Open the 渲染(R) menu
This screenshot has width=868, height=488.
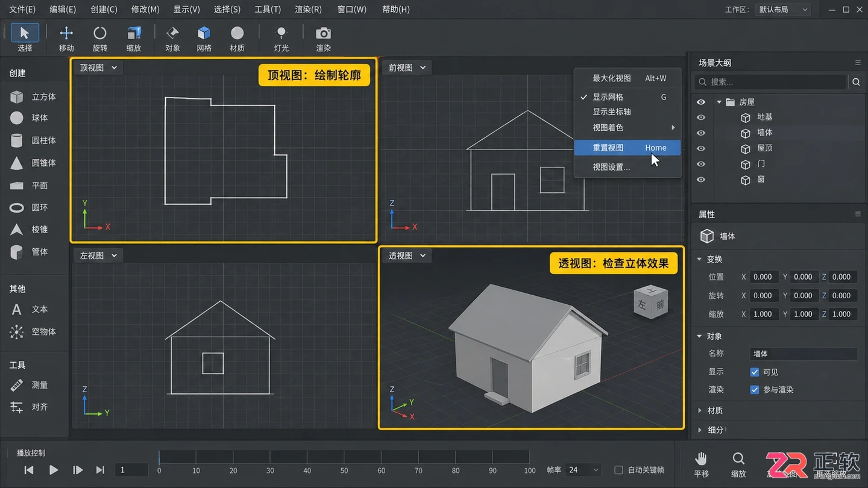pos(308,10)
